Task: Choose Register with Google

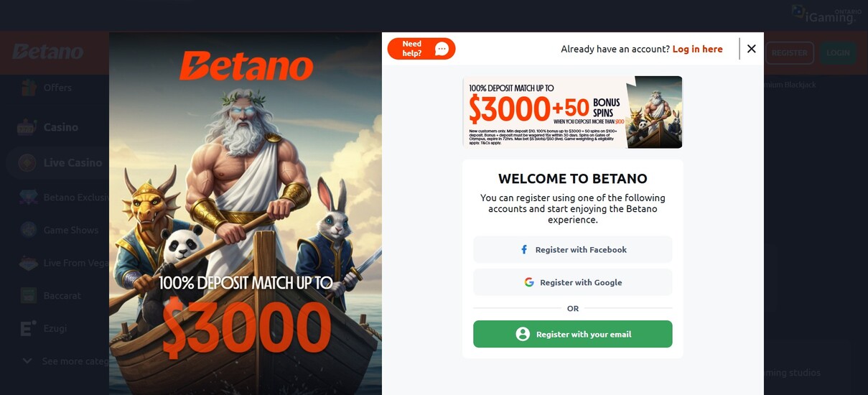Action: [x=572, y=282]
